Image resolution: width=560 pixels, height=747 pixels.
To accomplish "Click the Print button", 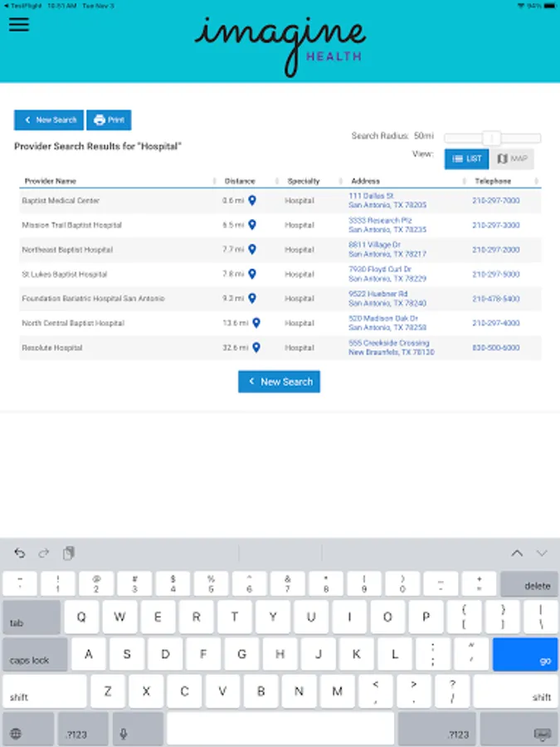I will [109, 120].
